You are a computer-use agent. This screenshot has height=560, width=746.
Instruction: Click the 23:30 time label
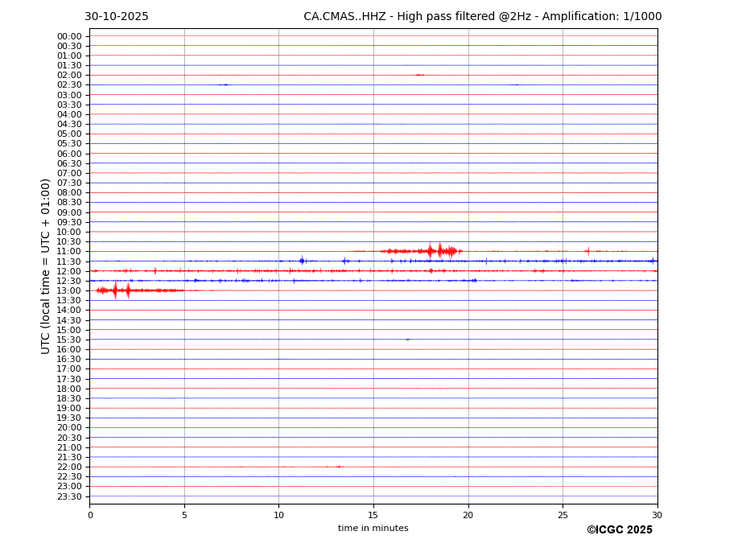point(69,496)
